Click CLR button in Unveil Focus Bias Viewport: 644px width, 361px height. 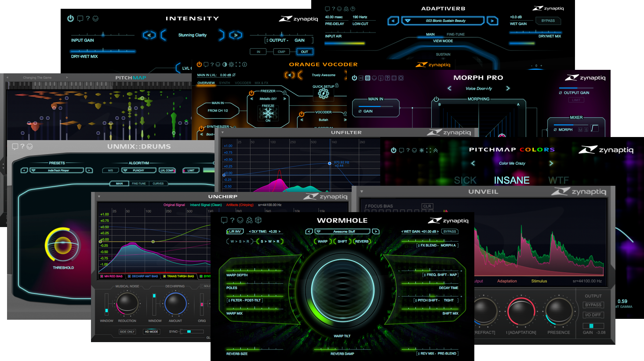[427, 206]
